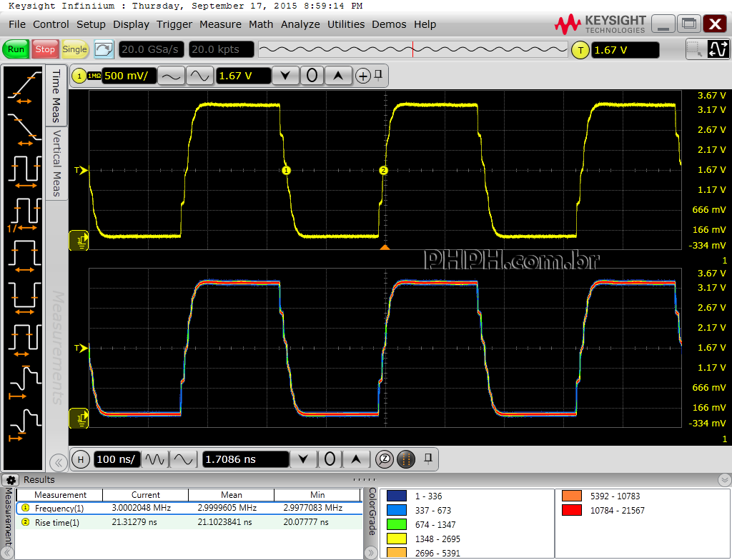This screenshot has width=732, height=560.
Task: Select the rise time measurement icon
Action: coord(24,88)
